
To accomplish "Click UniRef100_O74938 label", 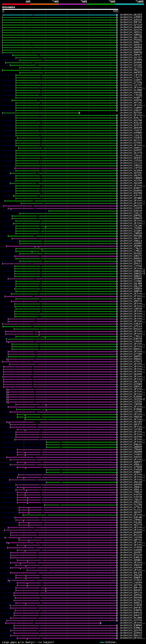I will pyautogui.click(x=131, y=548).
